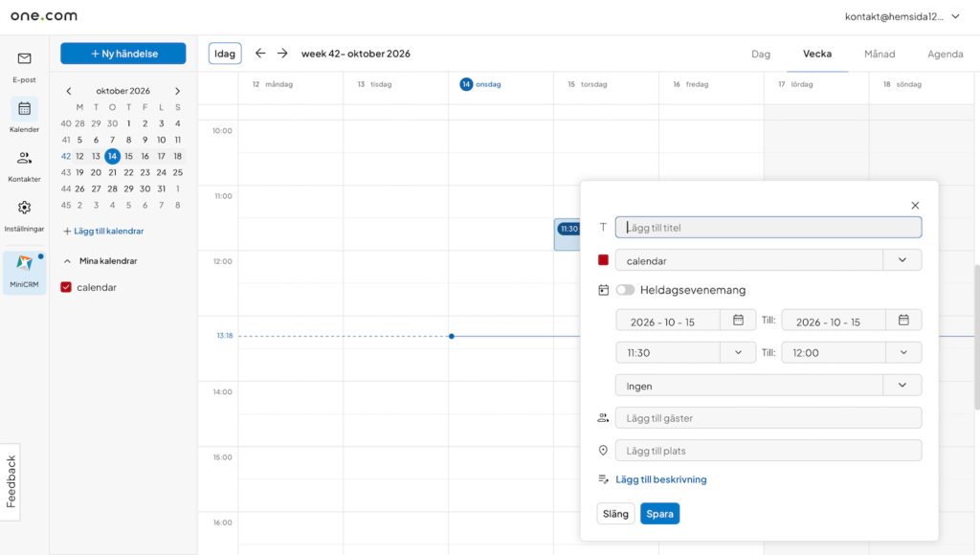Click the Lägg till plats field
This screenshot has height=555, width=980.
coord(768,451)
